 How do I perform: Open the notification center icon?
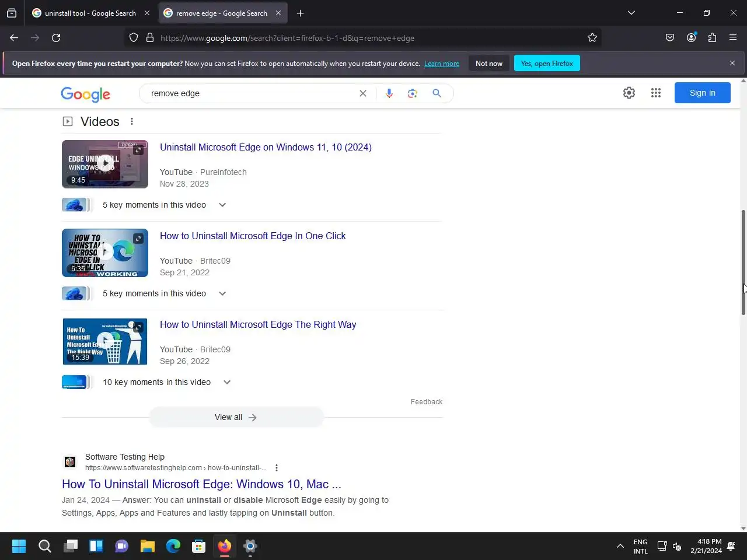731,546
